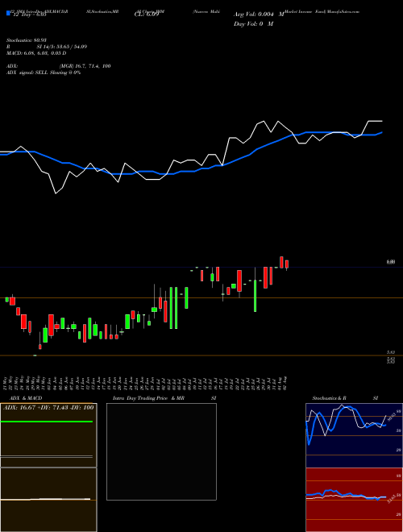Image resolution: width=403 pixels, height=532 pixels.
Task: Click the 'SI 14/3' RSI values text
Action: [x=62, y=47]
